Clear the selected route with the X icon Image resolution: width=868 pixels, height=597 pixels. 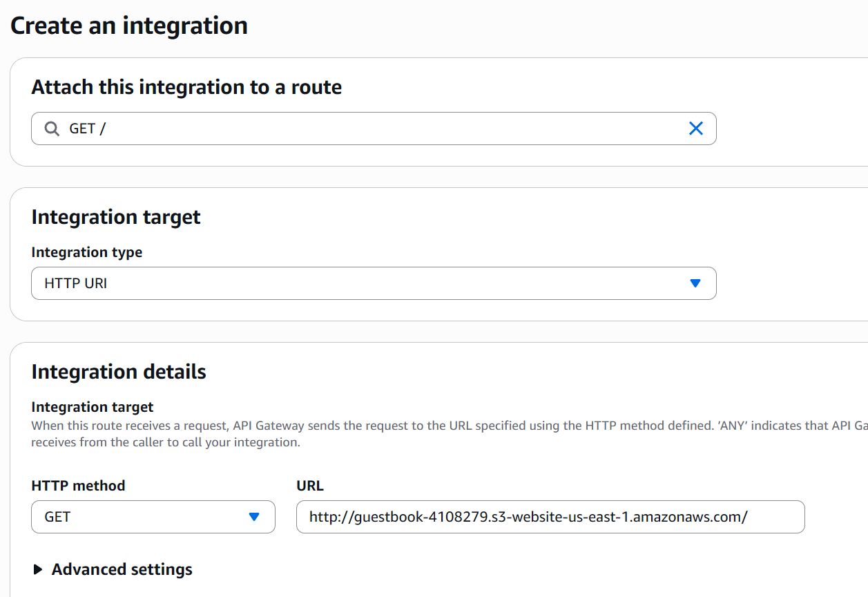(695, 129)
